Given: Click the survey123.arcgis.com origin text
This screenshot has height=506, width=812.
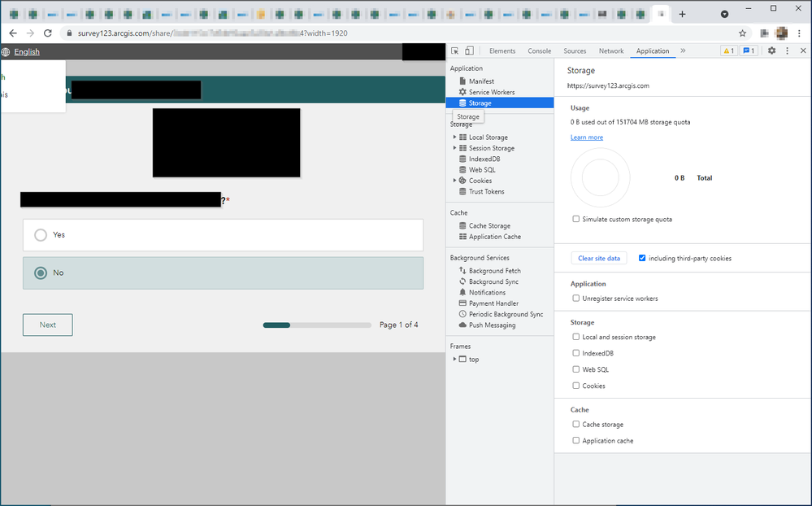Looking at the screenshot, I should tap(608, 86).
